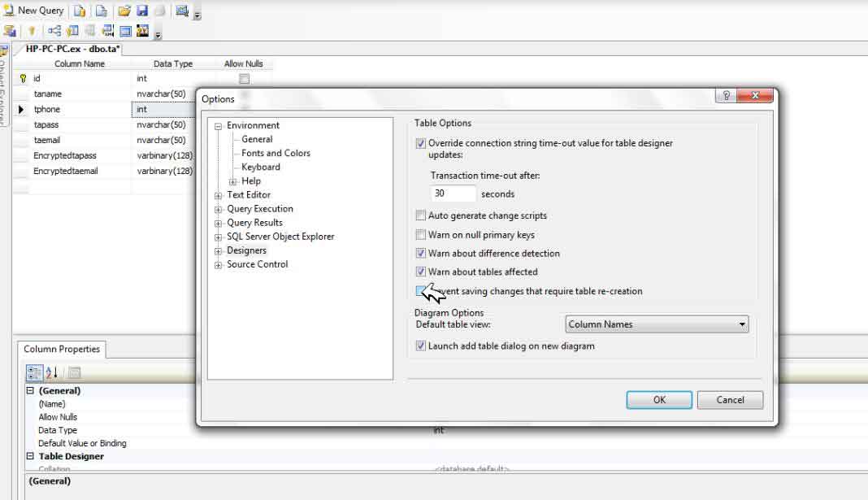Collapse the Environment tree node

point(218,126)
